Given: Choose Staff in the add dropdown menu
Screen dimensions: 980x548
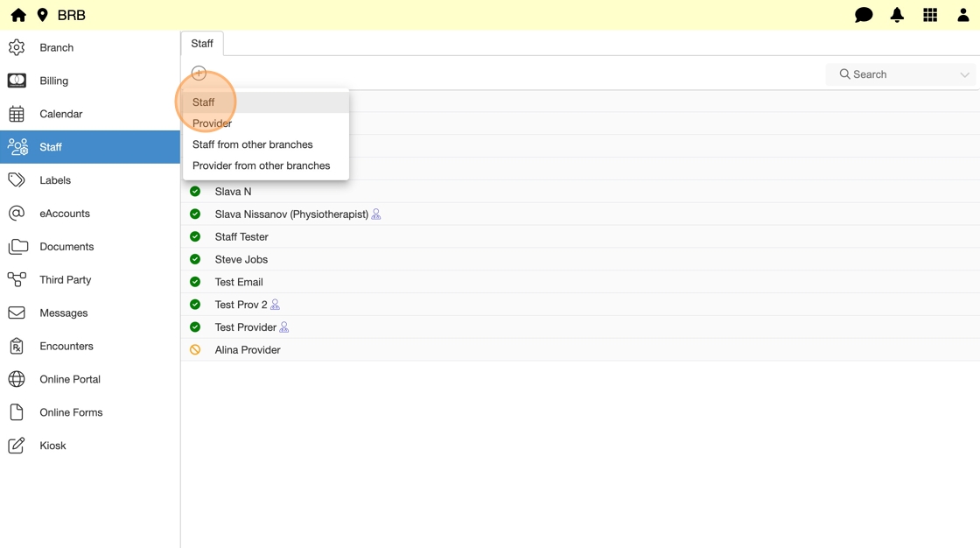Looking at the screenshot, I should coord(203,102).
